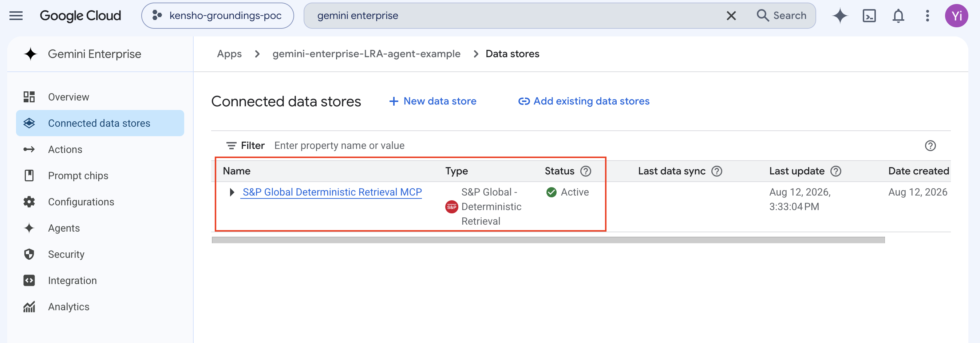980x343 pixels.
Task: Click the Aug 12, 2026, 3:33:04 PM timestamp
Action: click(x=800, y=200)
